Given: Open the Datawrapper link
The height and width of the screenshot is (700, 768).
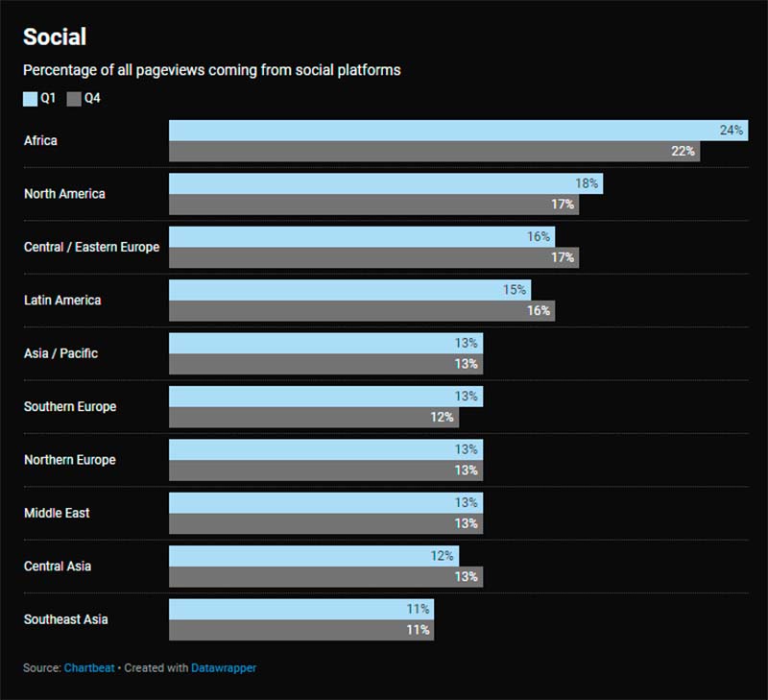Looking at the screenshot, I should coord(224,667).
